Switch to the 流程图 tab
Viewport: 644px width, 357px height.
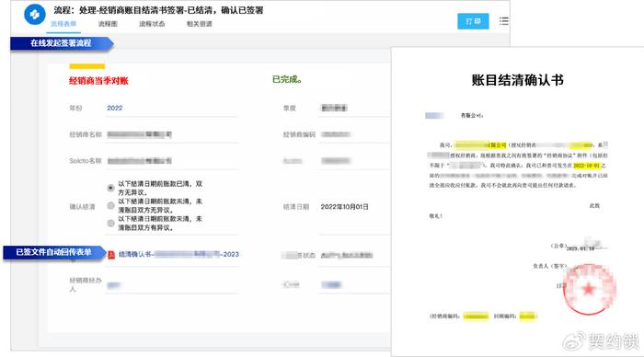click(108, 24)
